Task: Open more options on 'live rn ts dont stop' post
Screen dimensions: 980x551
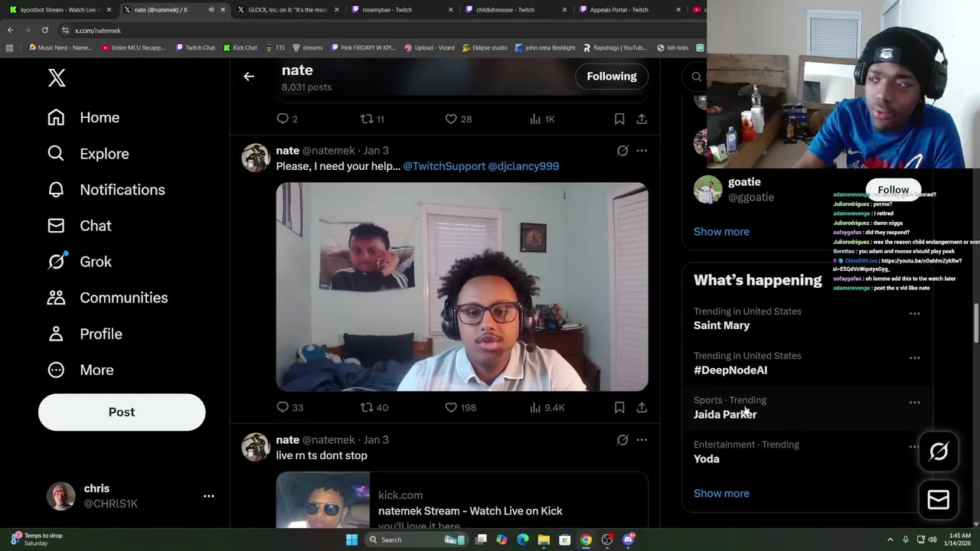Action: pyautogui.click(x=642, y=440)
